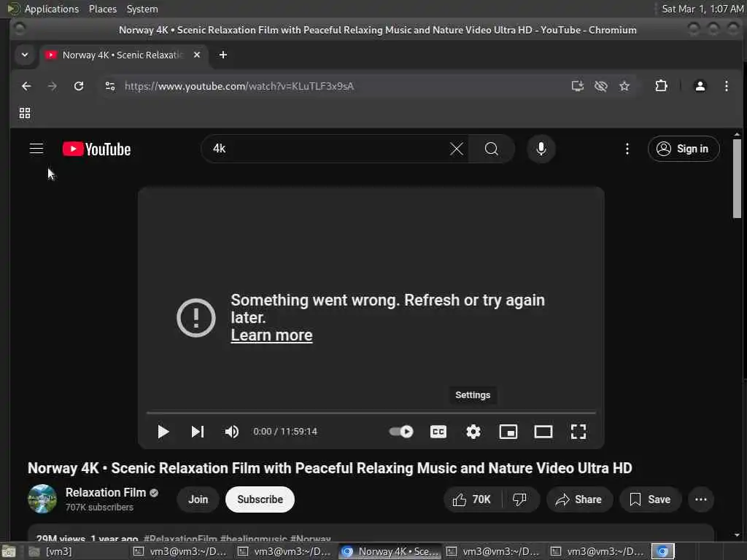
Task: Subscribe to Relaxation Film
Action: (260, 499)
